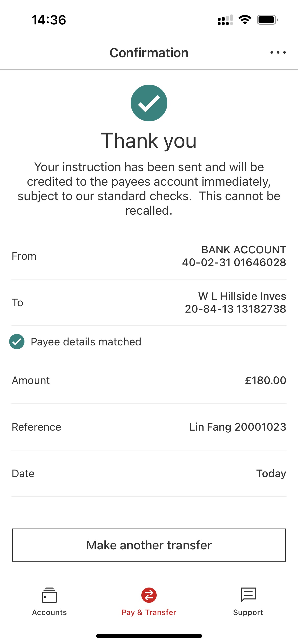Tap the Wi-Fi status icon
This screenshot has width=298, height=644.
(x=245, y=20)
